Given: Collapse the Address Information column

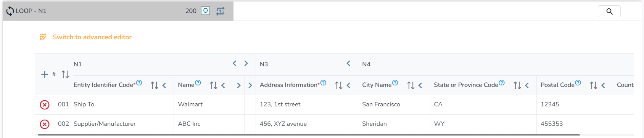Looking at the screenshot, I should point(348,85).
